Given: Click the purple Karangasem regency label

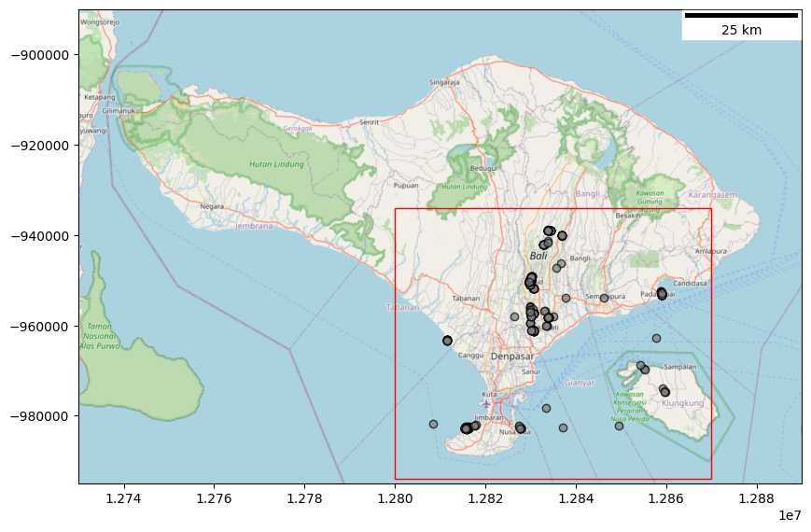Looking at the screenshot, I should point(712,194).
